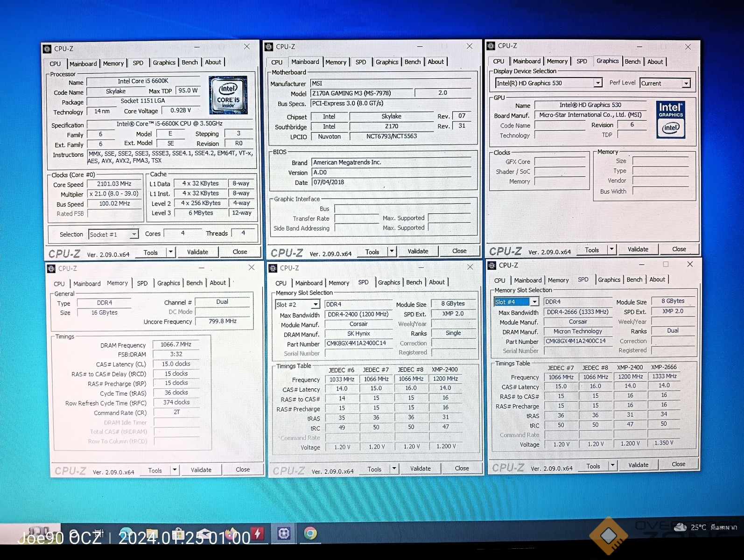Open the CPU tab in the Slot #4 window
Screen dimensions: 744x560
pyautogui.click(x=499, y=280)
